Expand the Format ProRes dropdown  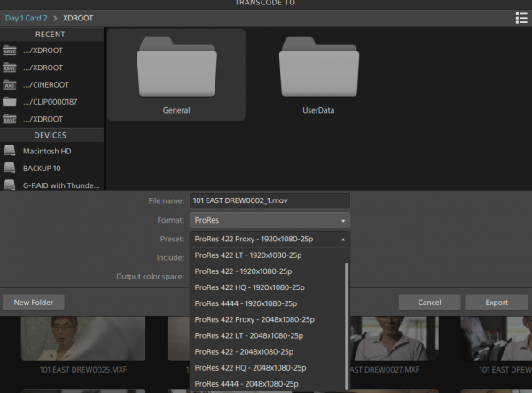(x=270, y=220)
